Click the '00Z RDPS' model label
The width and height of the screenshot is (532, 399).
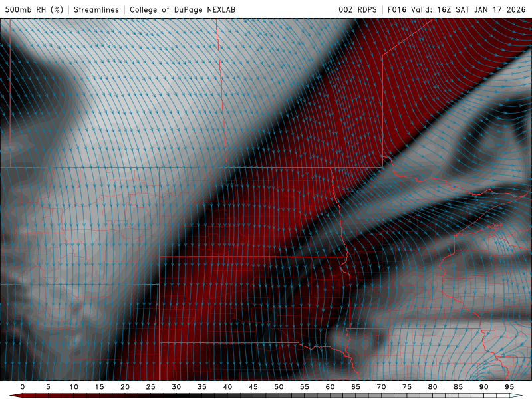point(358,9)
